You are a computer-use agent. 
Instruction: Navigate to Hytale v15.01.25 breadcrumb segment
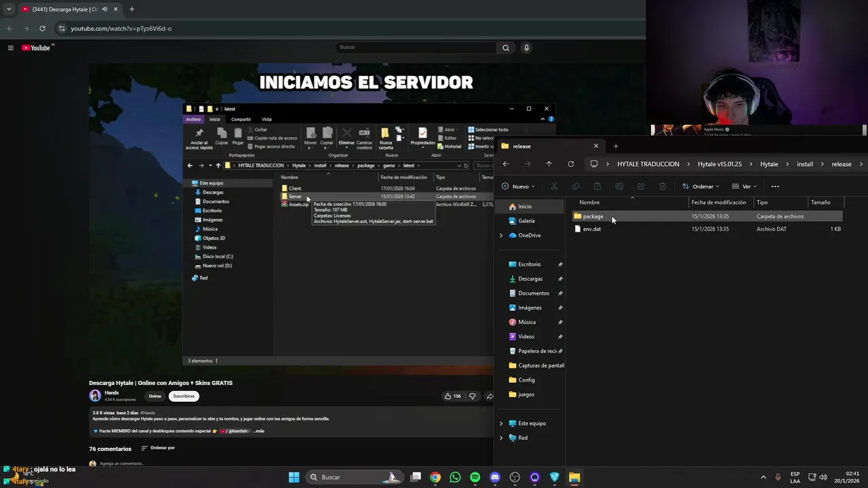pos(719,164)
